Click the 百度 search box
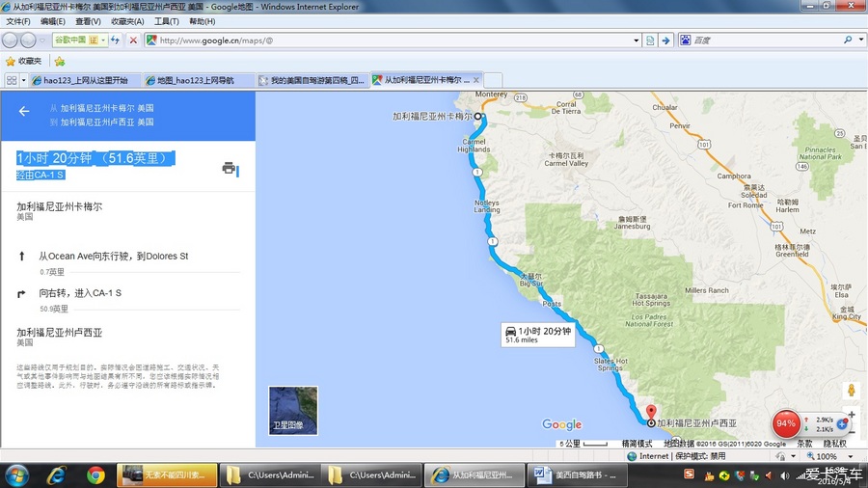The height and width of the screenshot is (488, 868). pos(764,41)
